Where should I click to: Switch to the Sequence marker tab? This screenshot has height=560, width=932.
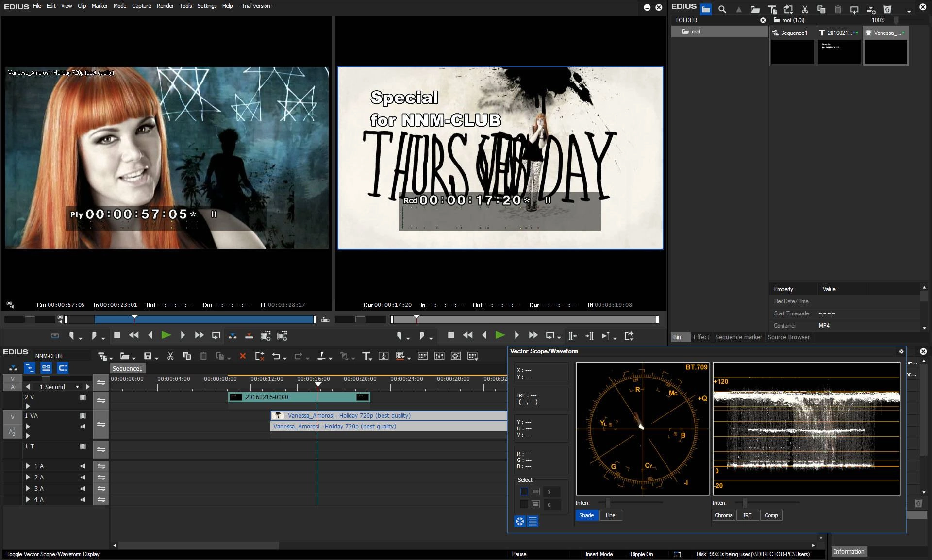(x=738, y=337)
